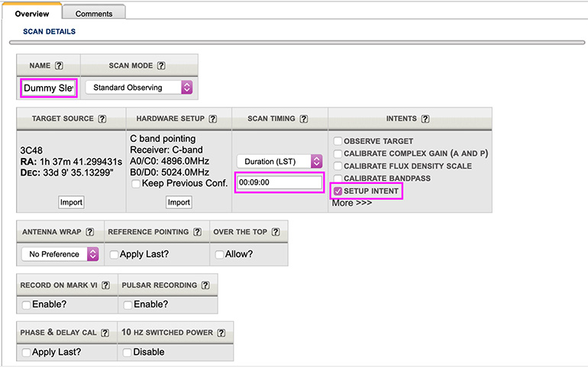Open the INTENTS help icon
588x367 pixels.
pyautogui.click(x=425, y=119)
